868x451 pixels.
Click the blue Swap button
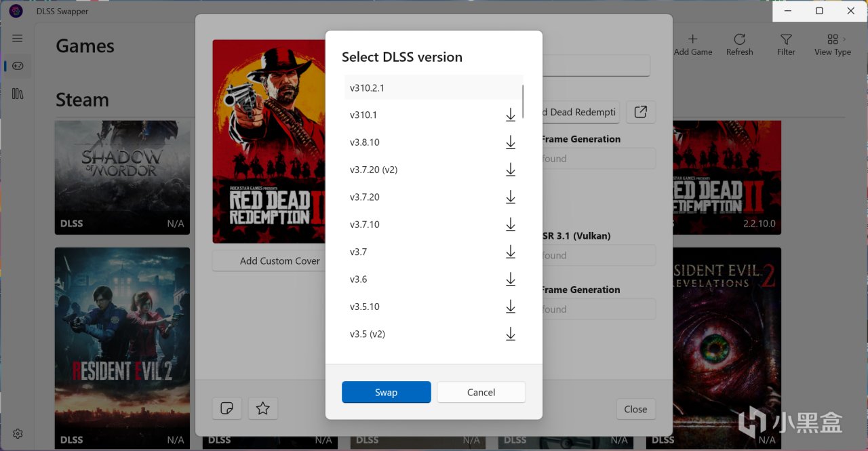[x=387, y=392]
